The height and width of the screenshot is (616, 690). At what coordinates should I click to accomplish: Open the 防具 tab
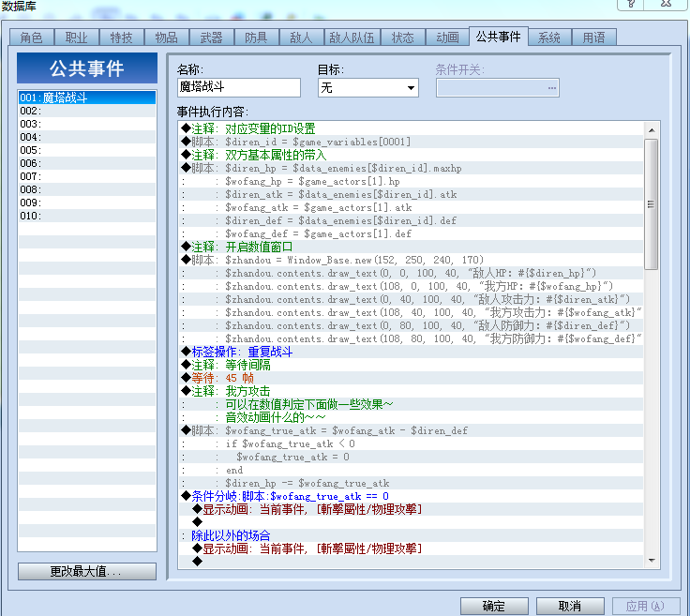(256, 38)
